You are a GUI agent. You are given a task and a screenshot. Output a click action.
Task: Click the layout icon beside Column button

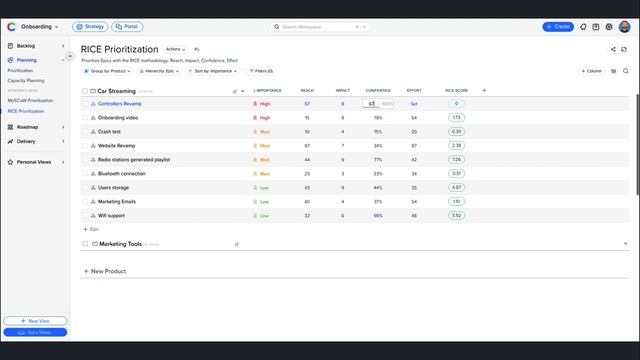pos(613,71)
